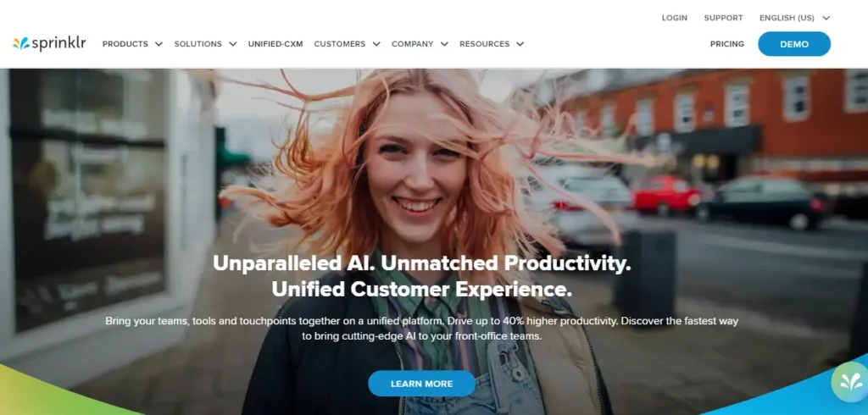Expand the Solutions dropdown chevron
Screen dimensions: 868x415
point(233,44)
